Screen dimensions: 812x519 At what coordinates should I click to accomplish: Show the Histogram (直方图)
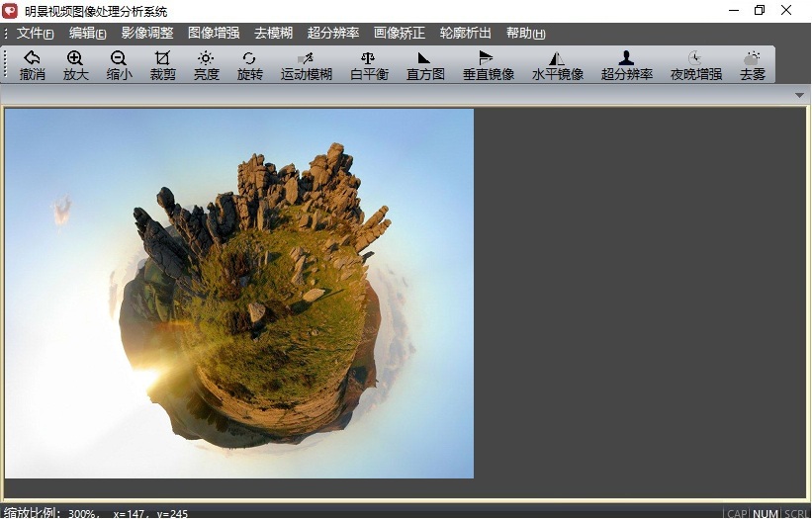(x=425, y=65)
